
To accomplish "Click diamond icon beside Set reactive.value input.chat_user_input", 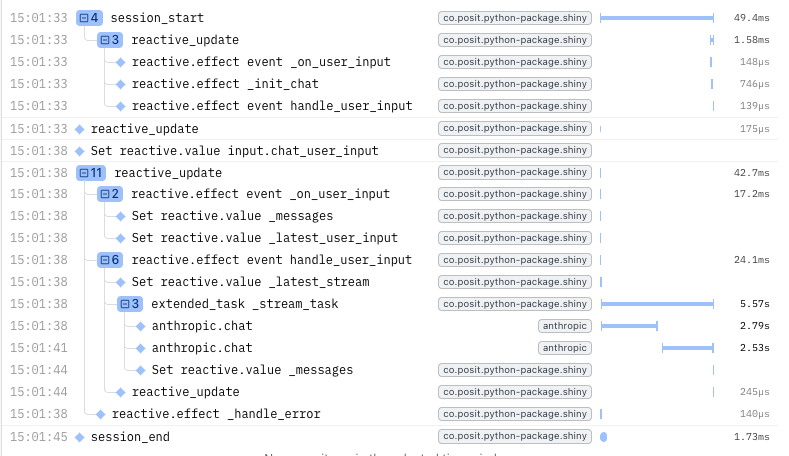I will (x=80, y=151).
